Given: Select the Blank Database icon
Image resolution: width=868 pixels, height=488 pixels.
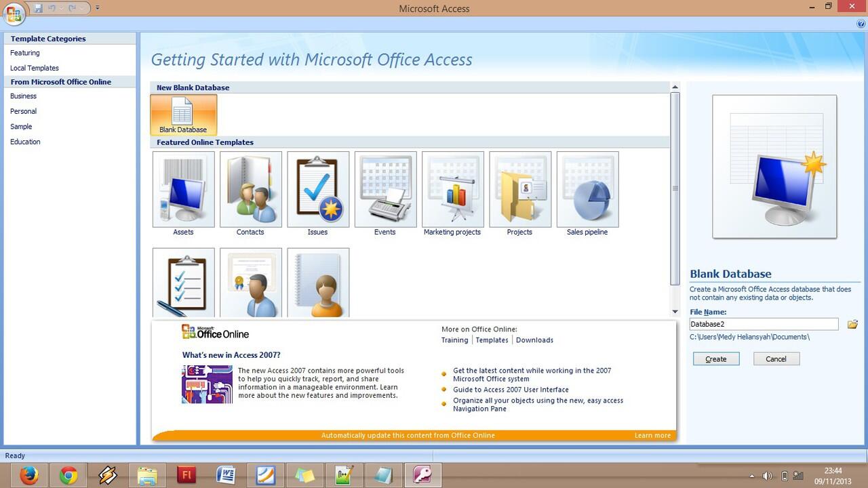Looking at the screenshot, I should pos(183,114).
